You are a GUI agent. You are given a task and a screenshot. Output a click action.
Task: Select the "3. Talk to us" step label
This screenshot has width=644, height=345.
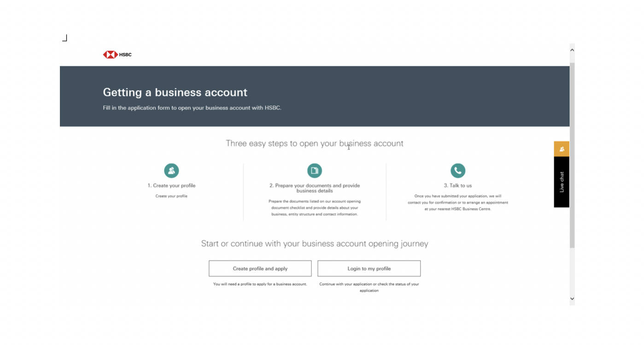(x=458, y=185)
